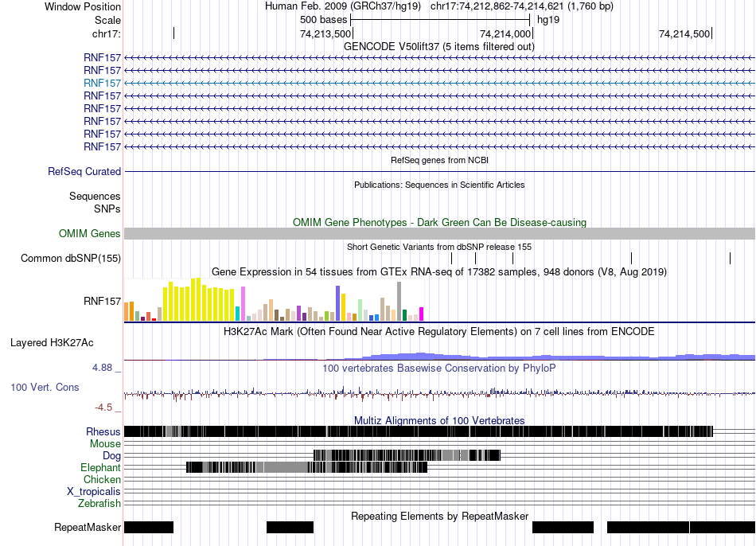This screenshot has height=546, width=756.
Task: Click Repeating Elements by RepeatMasker title
Action: (440, 516)
